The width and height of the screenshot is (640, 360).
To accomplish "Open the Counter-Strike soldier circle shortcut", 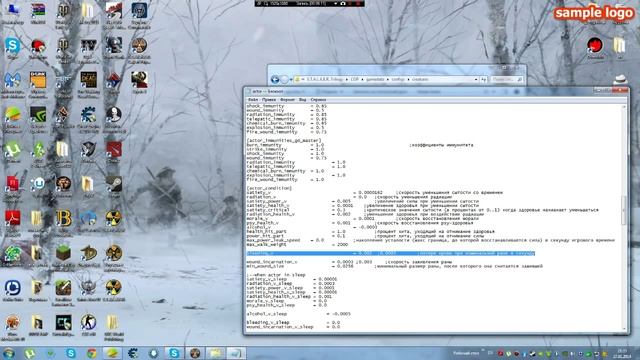I will (x=89, y=322).
